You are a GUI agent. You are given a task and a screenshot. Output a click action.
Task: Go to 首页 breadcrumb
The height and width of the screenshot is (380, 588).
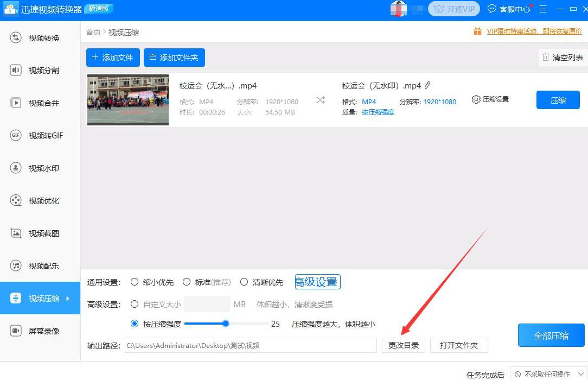93,32
